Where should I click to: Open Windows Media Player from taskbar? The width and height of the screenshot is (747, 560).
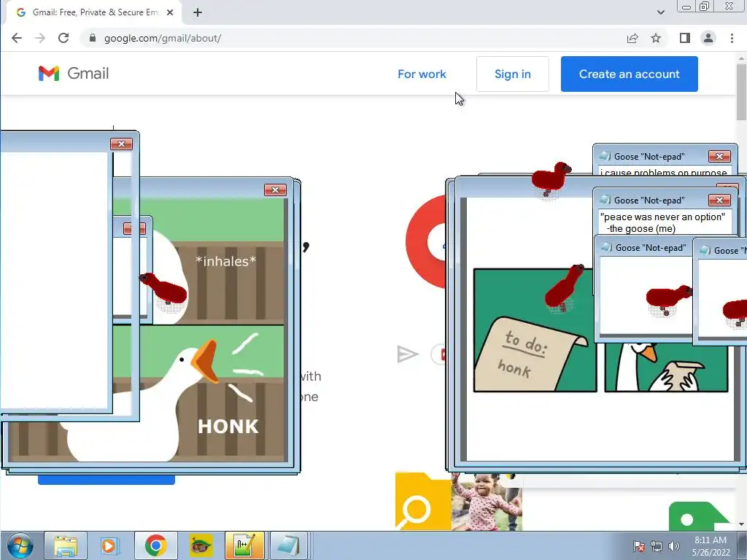pos(109,545)
